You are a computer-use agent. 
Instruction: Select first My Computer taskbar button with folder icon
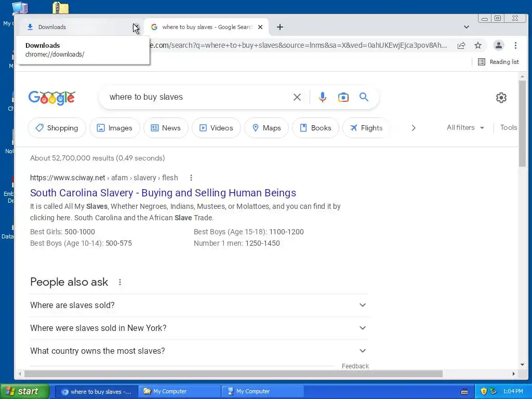click(179, 392)
